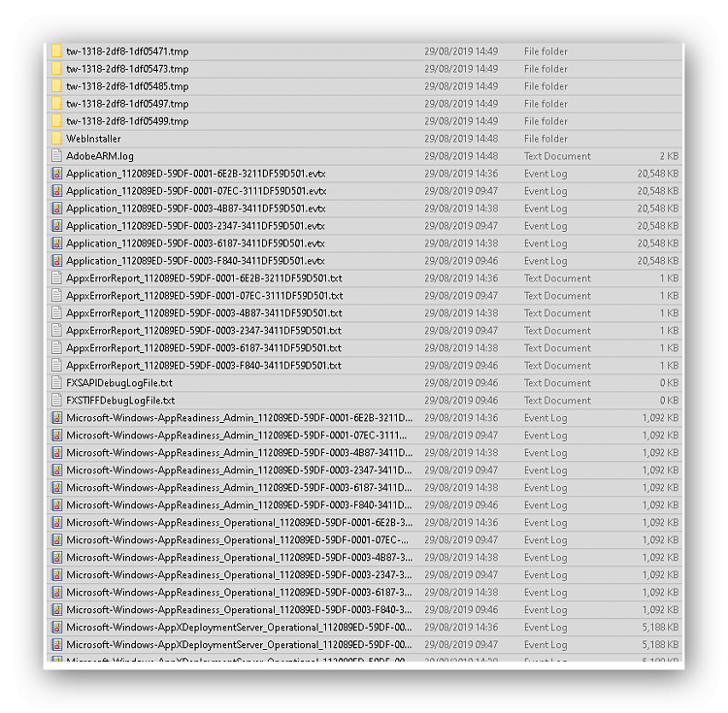Viewport: 728px width, 713px height.
Task: Click the AdobeARM.log text file icon
Action: [56, 156]
